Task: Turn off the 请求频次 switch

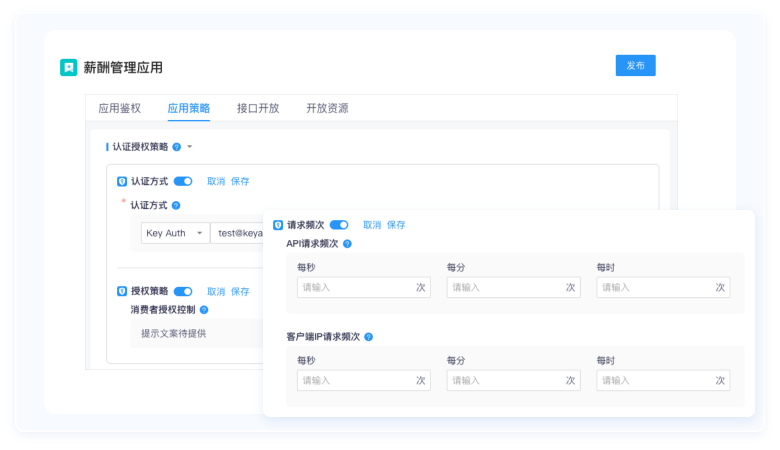Action: point(339,225)
